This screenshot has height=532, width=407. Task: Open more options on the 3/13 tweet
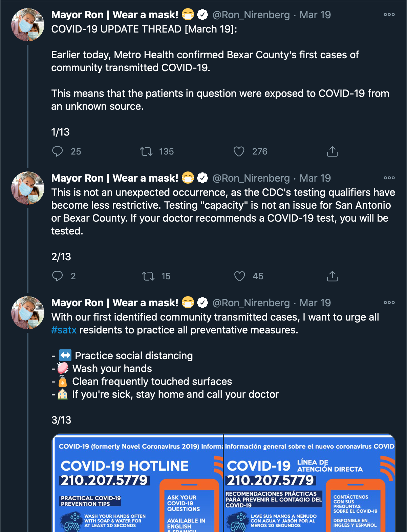pos(389,303)
